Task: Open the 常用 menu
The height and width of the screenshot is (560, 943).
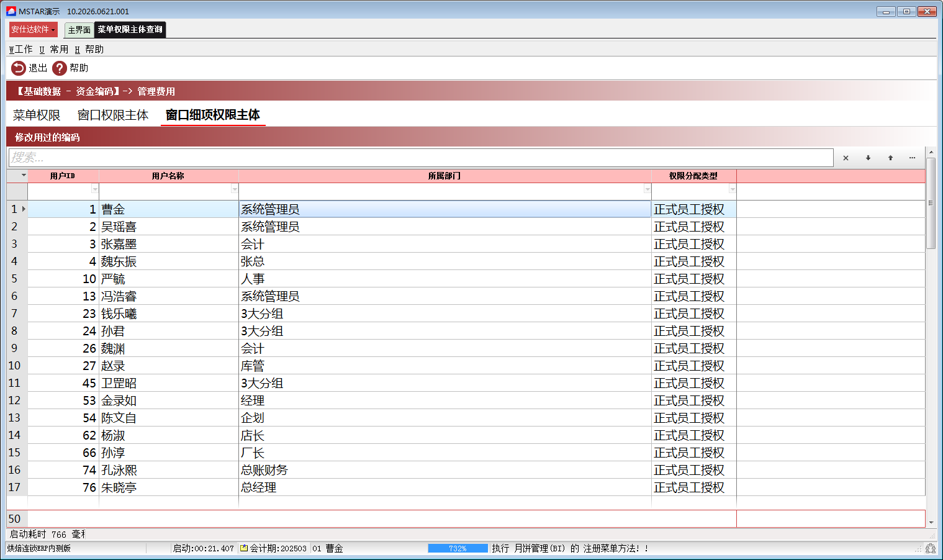Action: click(54, 49)
